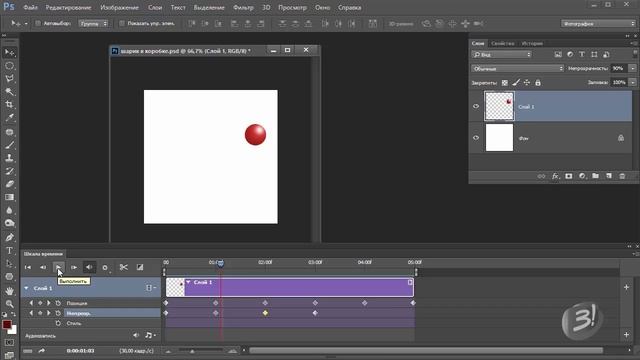Select the Polygonal Lasso tool
Viewport: 640px width, 360px height.
pyautogui.click(x=9, y=79)
